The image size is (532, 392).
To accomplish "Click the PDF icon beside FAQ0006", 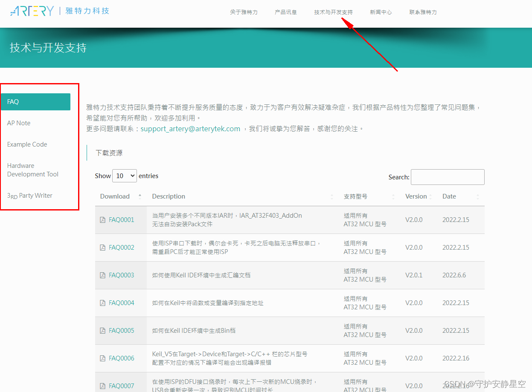I will pos(102,358).
